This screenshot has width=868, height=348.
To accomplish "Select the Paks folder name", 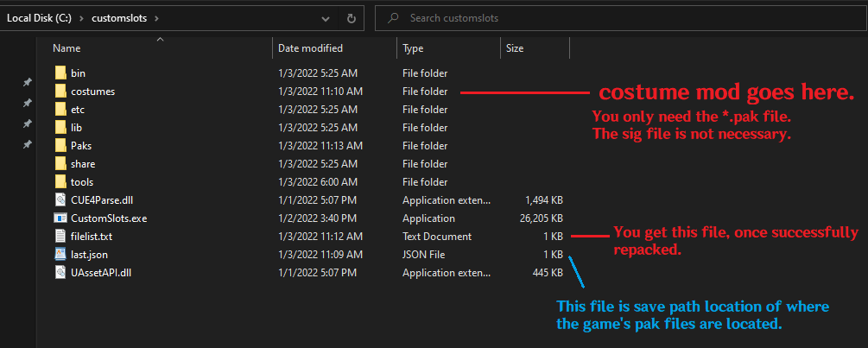I will 81,146.
